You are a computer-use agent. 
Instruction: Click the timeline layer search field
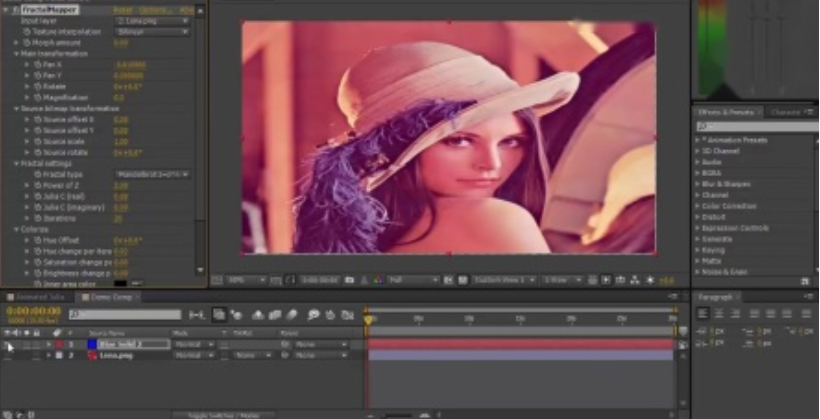click(125, 314)
